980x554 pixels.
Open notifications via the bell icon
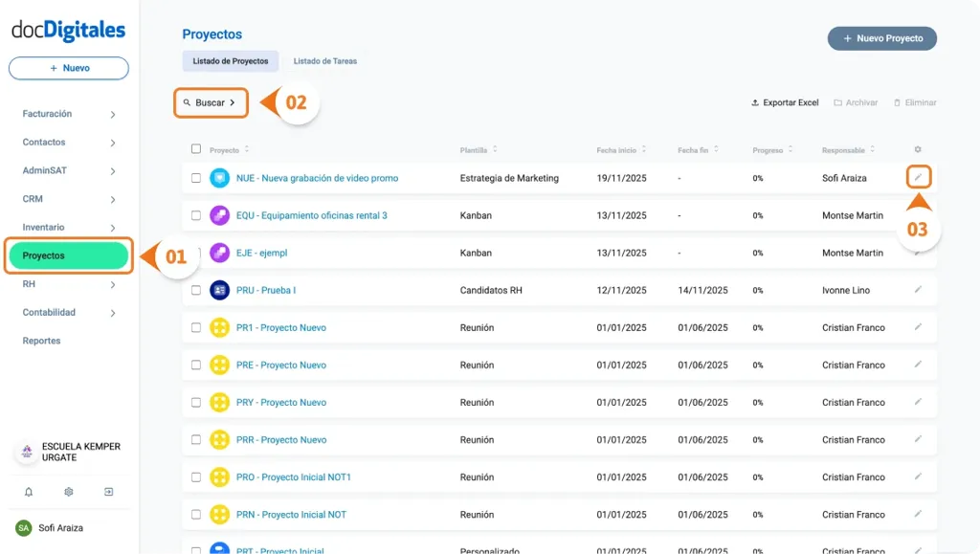pyautogui.click(x=28, y=491)
